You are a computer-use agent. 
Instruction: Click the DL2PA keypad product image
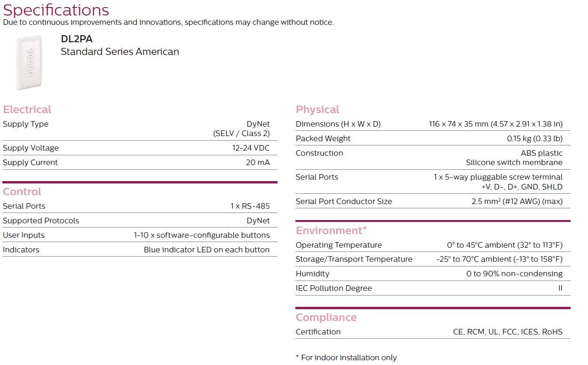point(31,62)
